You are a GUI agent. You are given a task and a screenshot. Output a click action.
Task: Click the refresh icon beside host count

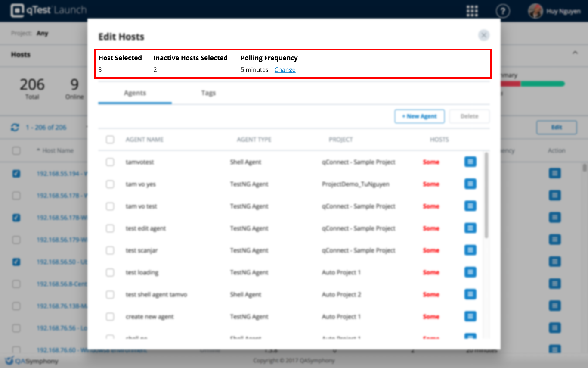[x=15, y=128]
